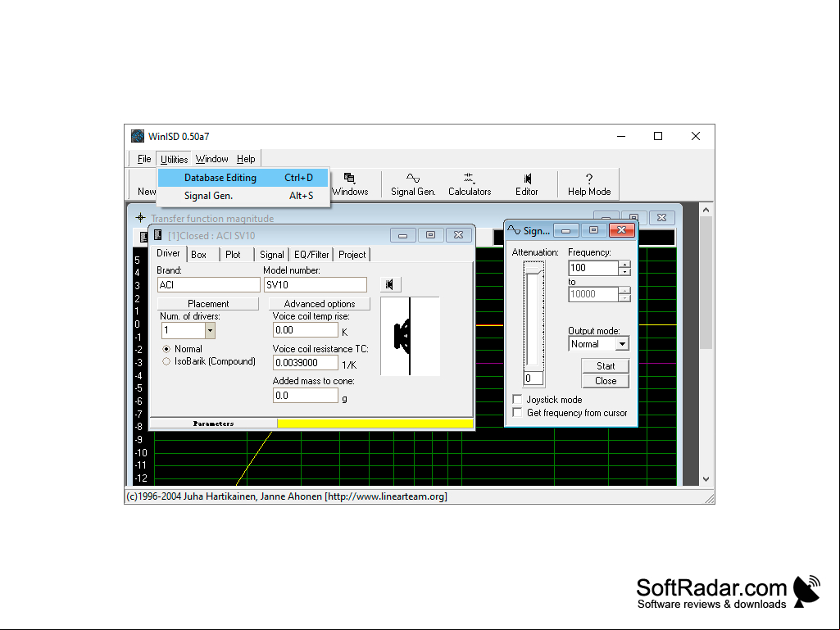Click the scroll down arrow of main window
The height and width of the screenshot is (630, 840).
point(706,479)
